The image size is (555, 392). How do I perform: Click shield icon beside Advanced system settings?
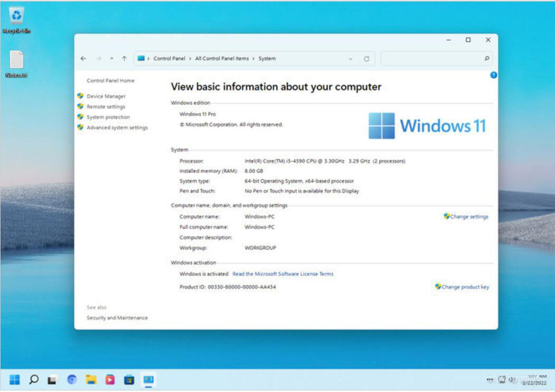(80, 127)
